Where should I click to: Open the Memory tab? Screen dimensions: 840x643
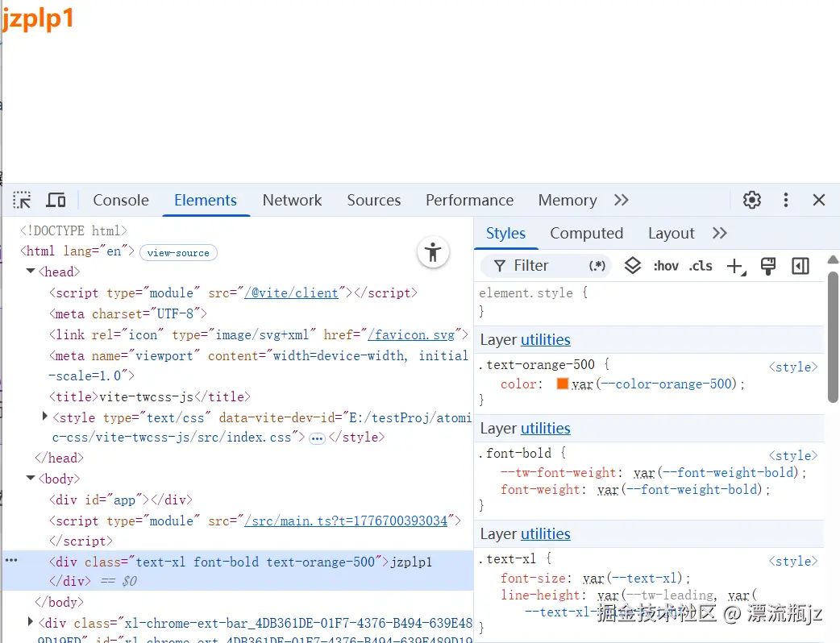568,201
